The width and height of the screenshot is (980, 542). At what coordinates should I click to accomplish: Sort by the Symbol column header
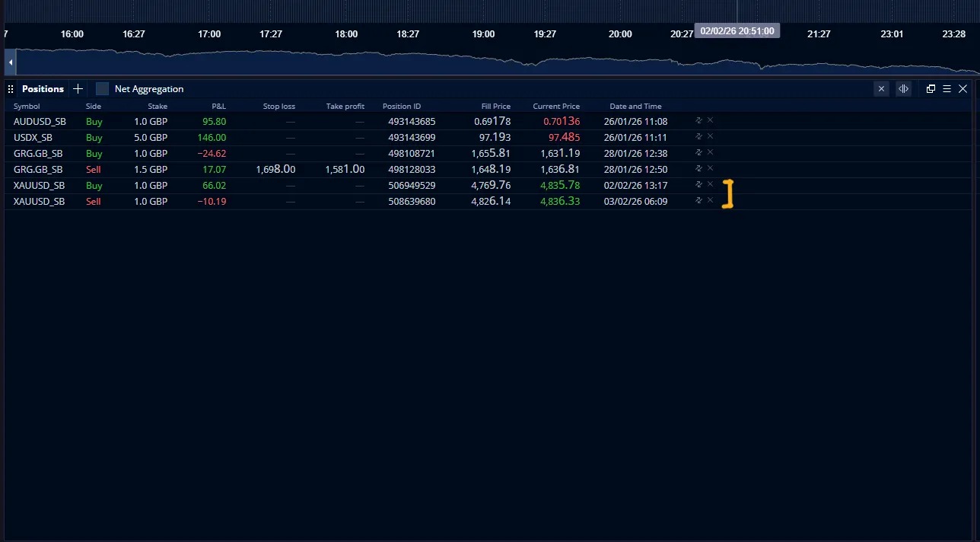pyautogui.click(x=27, y=107)
